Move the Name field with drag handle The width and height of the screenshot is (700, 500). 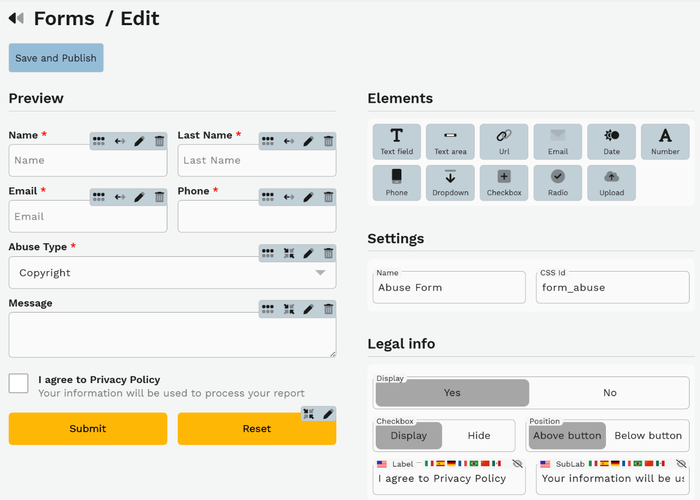pyautogui.click(x=99, y=141)
